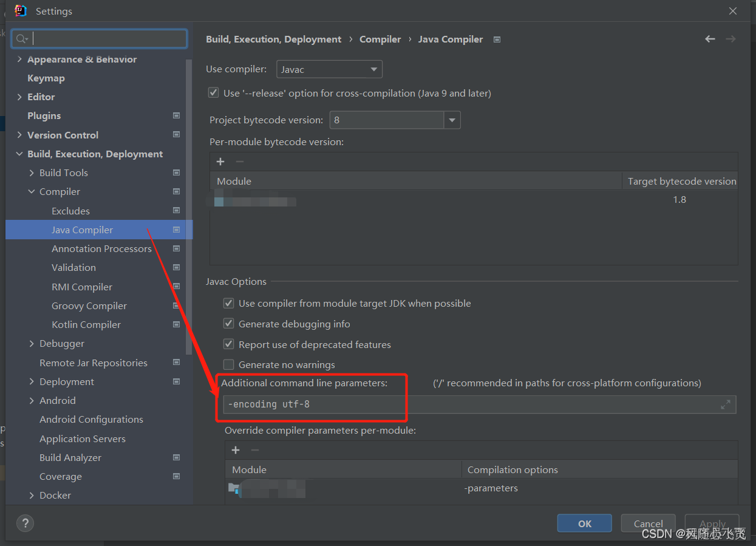Click the project icon next to Plugins

click(x=176, y=115)
